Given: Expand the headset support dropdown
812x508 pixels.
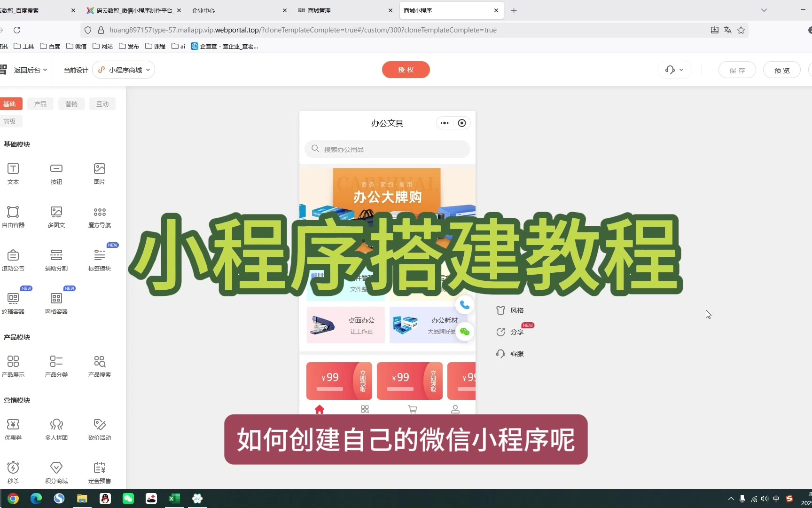Looking at the screenshot, I should pyautogui.click(x=674, y=70).
